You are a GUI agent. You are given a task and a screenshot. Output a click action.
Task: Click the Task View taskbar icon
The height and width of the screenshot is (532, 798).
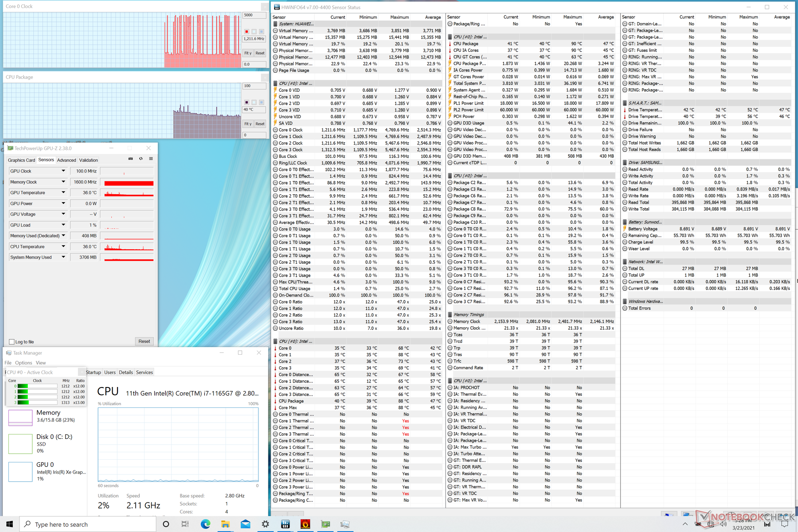tap(185, 524)
